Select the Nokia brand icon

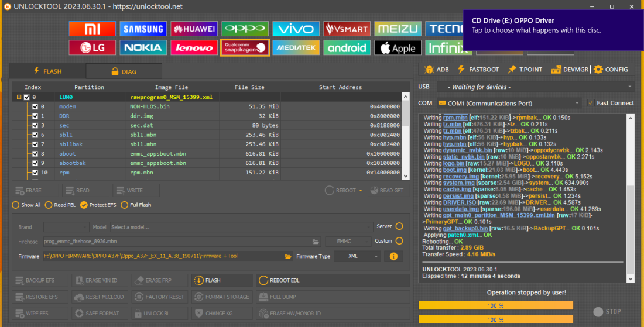(143, 47)
